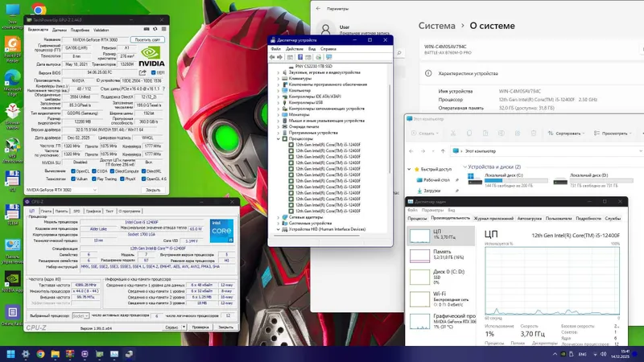
Task: Click the GPU-Z refresh icon
Action: click(155, 30)
